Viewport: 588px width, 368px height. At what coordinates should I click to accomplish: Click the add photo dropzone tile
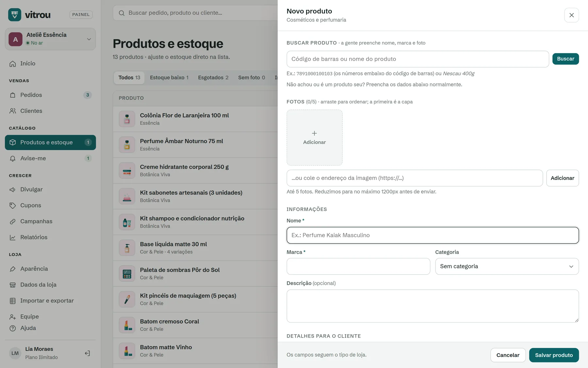point(315,137)
